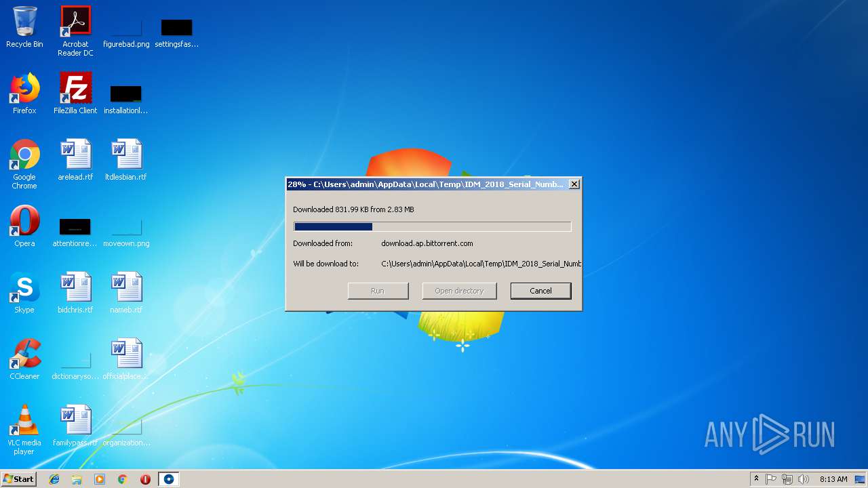This screenshot has width=868, height=488.
Task: Select ltdlesbian.rtf document icon
Action: pyautogui.click(x=126, y=160)
